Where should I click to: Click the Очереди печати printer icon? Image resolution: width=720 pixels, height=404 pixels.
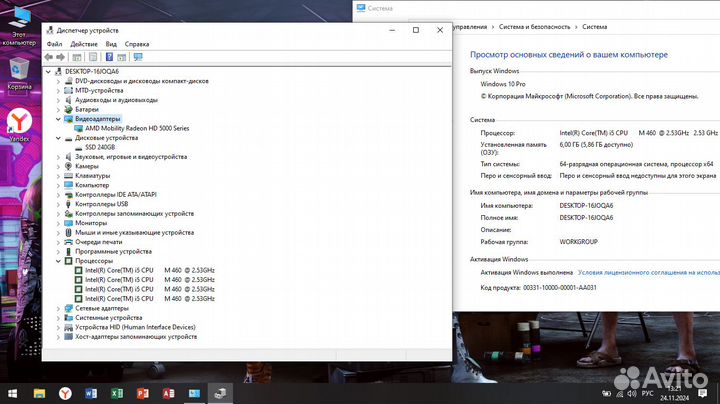pos(68,242)
